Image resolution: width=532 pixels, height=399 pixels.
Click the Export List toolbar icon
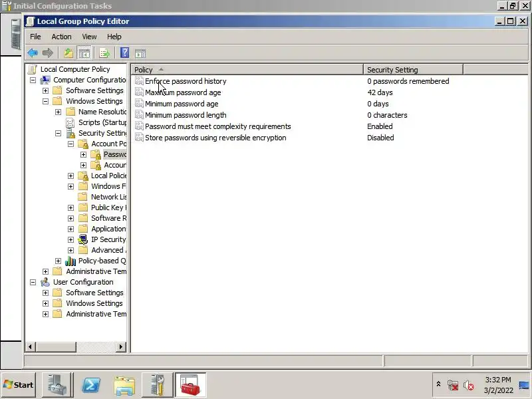coord(104,53)
